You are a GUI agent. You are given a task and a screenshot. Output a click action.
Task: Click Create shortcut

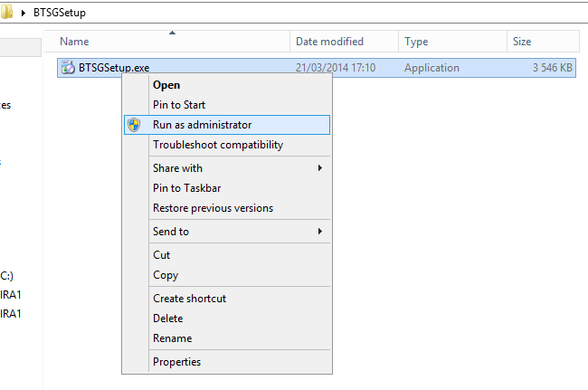[x=189, y=299]
